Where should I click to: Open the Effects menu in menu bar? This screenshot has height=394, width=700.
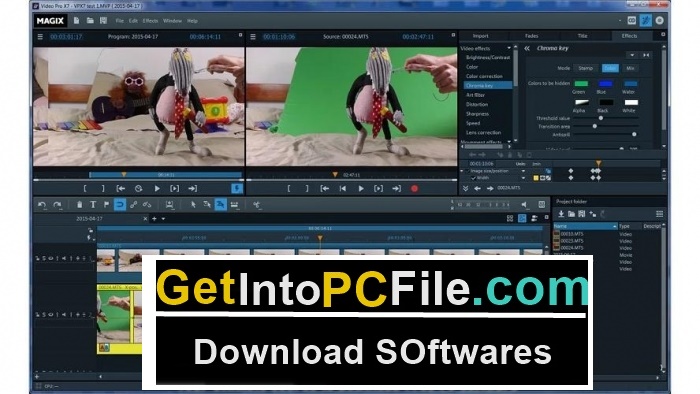pyautogui.click(x=150, y=21)
